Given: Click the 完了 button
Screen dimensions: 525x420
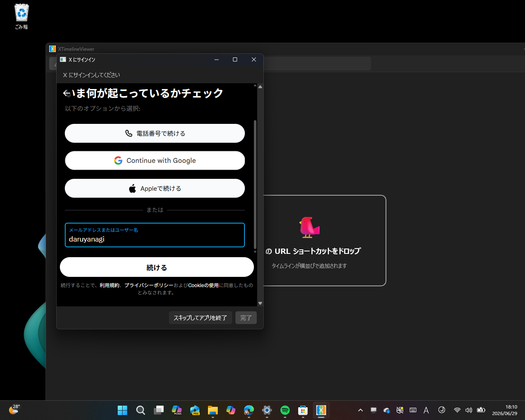Looking at the screenshot, I should click(246, 317).
